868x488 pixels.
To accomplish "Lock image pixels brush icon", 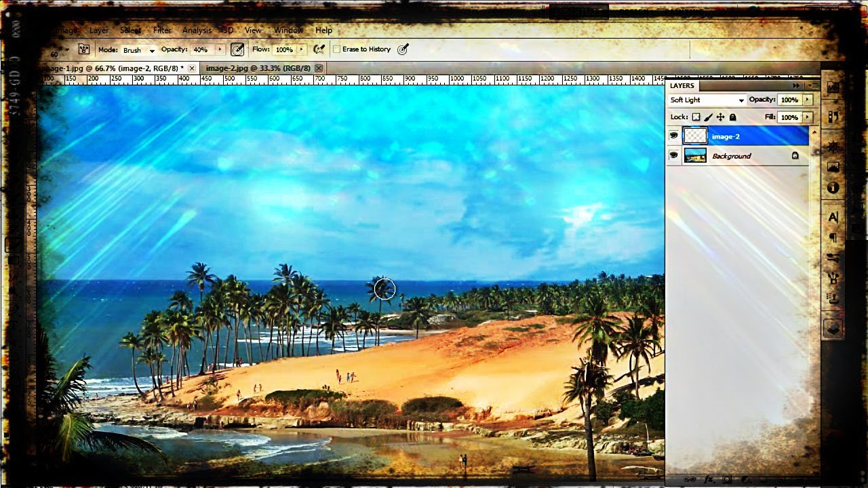I will 709,117.
